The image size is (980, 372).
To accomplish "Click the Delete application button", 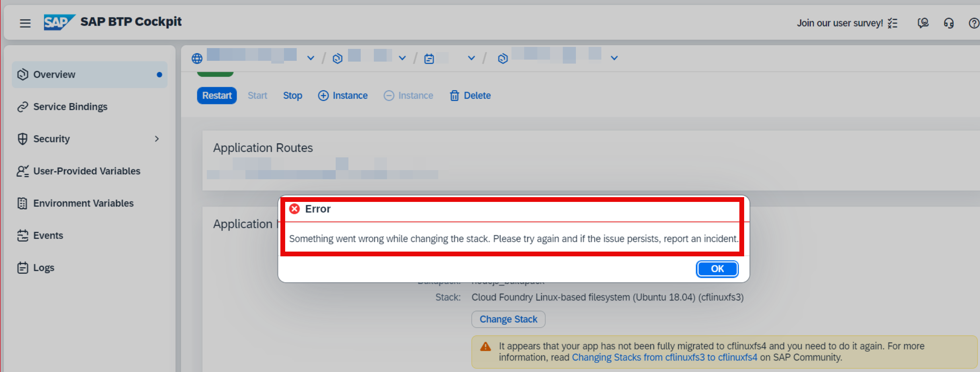I will click(470, 95).
